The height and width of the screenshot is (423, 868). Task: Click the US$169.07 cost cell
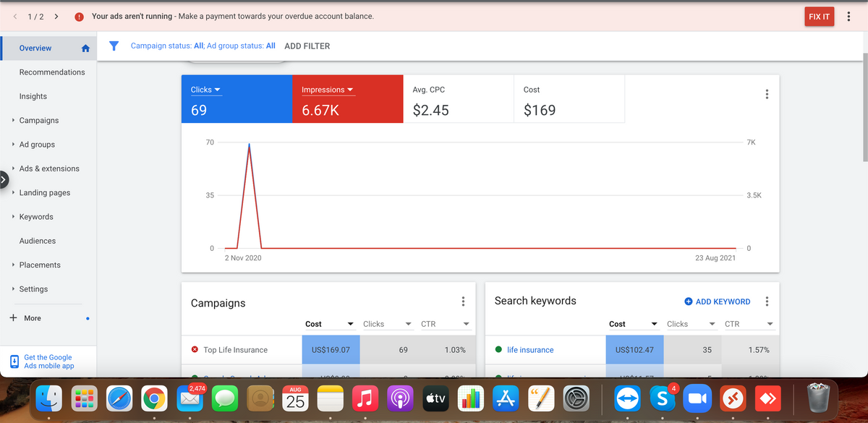coord(331,350)
